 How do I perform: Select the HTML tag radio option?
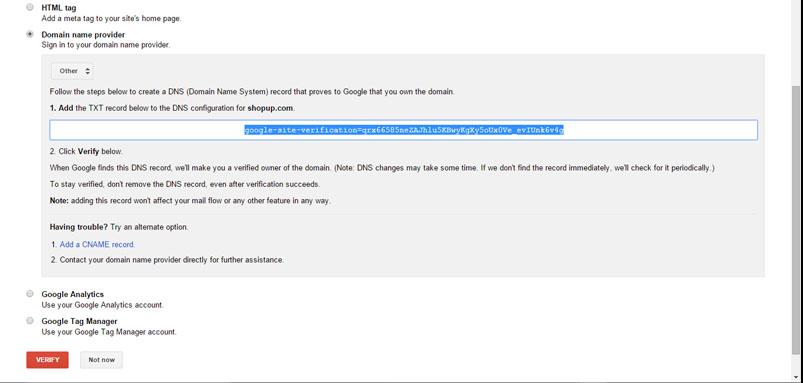tap(30, 8)
